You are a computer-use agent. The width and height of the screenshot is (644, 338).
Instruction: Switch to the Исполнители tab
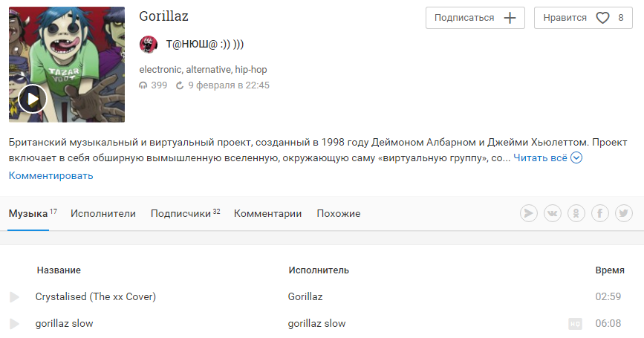tap(103, 213)
